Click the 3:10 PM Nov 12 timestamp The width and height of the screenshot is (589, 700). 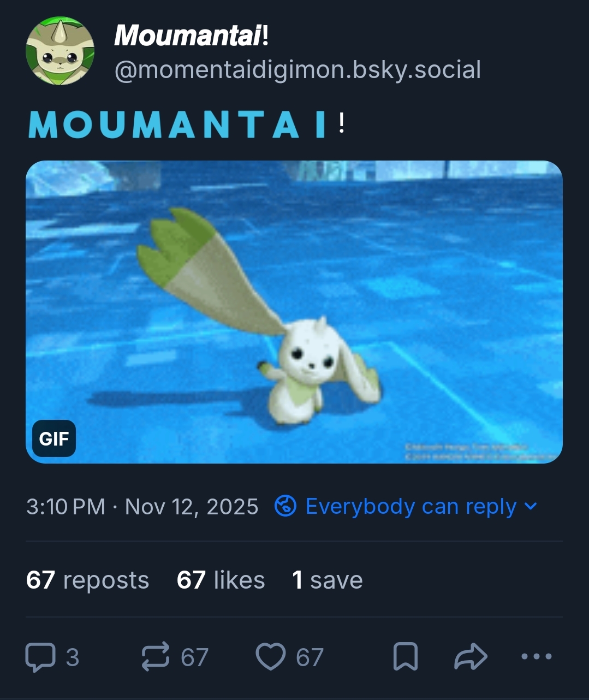click(x=142, y=507)
